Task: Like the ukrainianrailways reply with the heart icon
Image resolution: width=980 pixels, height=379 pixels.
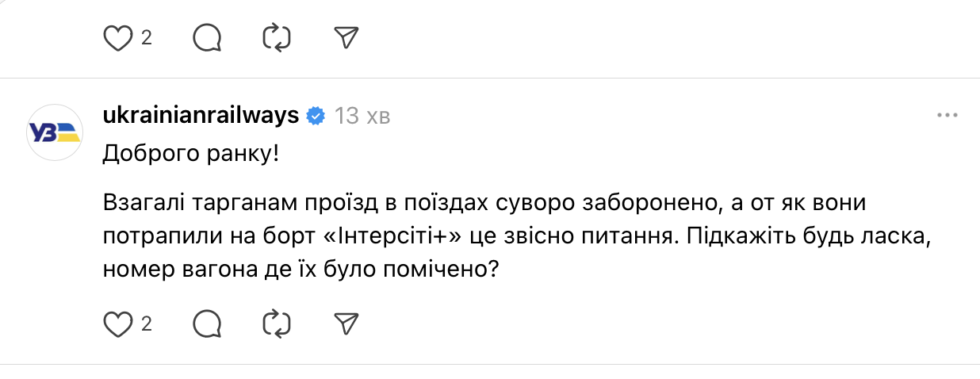Action: pyautogui.click(x=117, y=323)
